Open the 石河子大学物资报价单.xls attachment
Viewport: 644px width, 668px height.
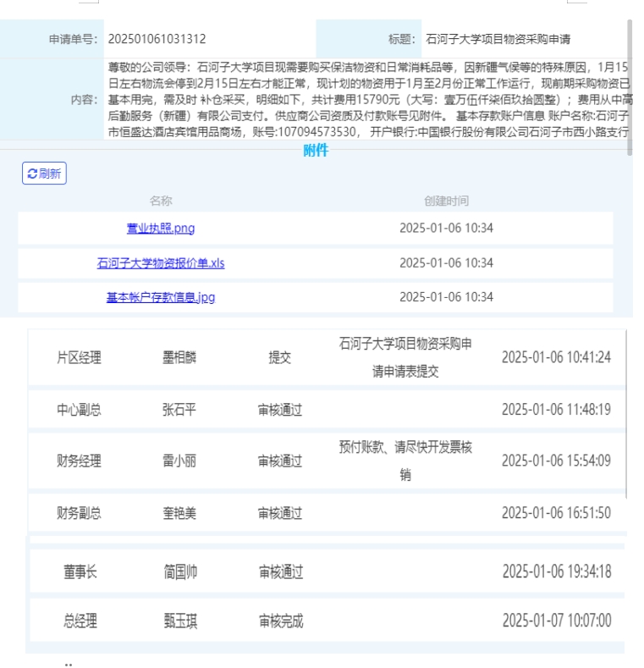tap(161, 263)
